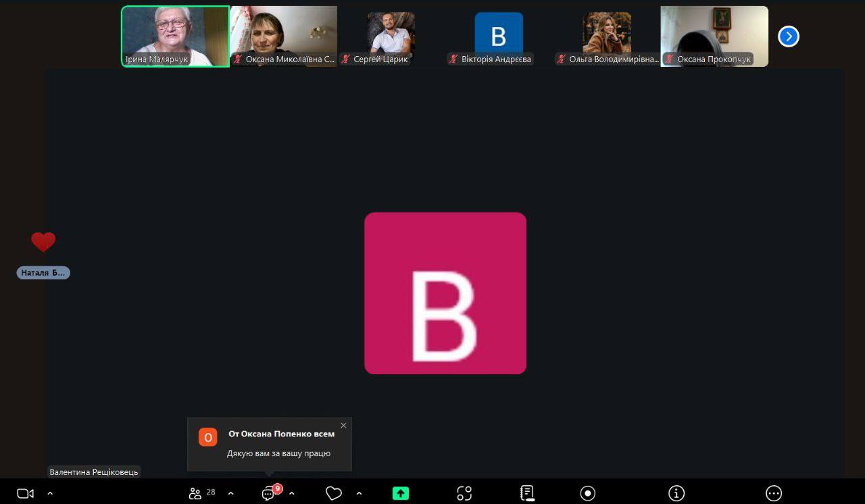
Task: Select Вікторія Андреєва participant tile
Action: pyautogui.click(x=499, y=36)
